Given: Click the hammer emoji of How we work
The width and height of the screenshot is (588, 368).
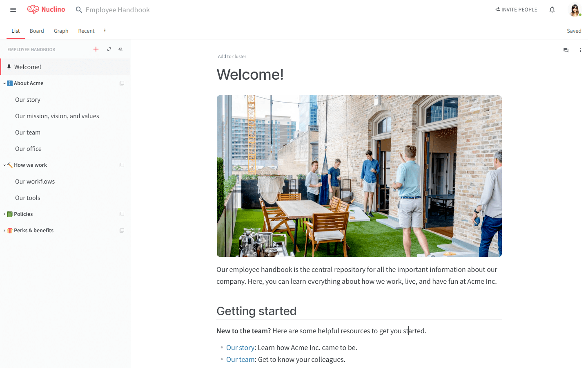Looking at the screenshot, I should [10, 165].
